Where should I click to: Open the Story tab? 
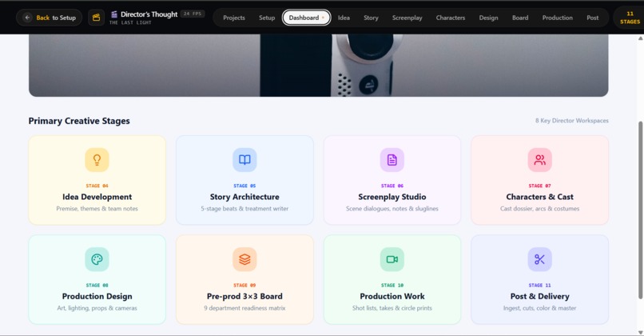[371, 18]
